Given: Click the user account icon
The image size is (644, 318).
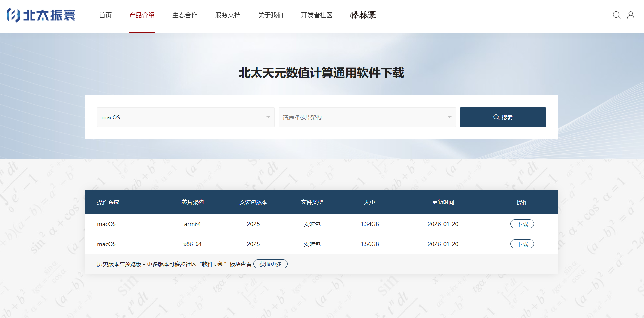Looking at the screenshot, I should pos(631,15).
